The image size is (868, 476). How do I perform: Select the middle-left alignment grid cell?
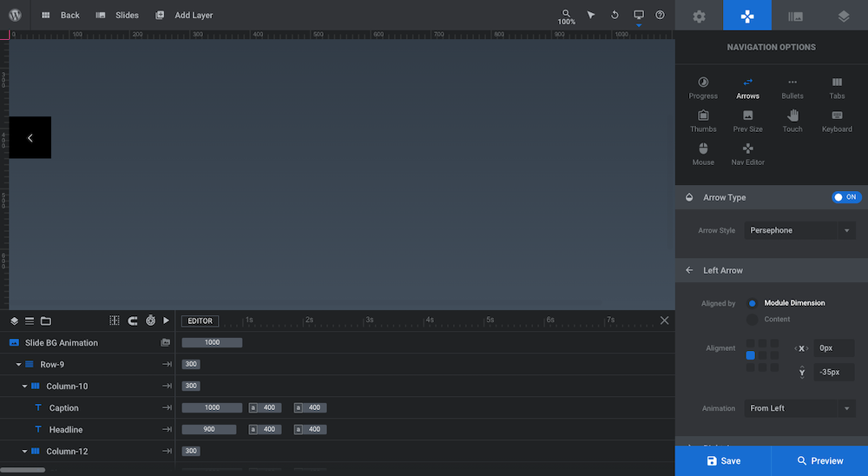(x=750, y=355)
